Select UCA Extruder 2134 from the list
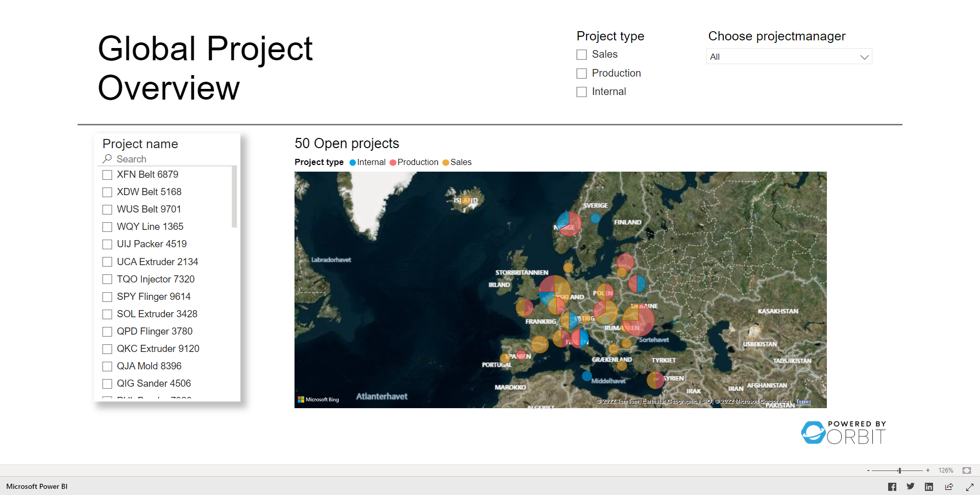 pos(107,262)
